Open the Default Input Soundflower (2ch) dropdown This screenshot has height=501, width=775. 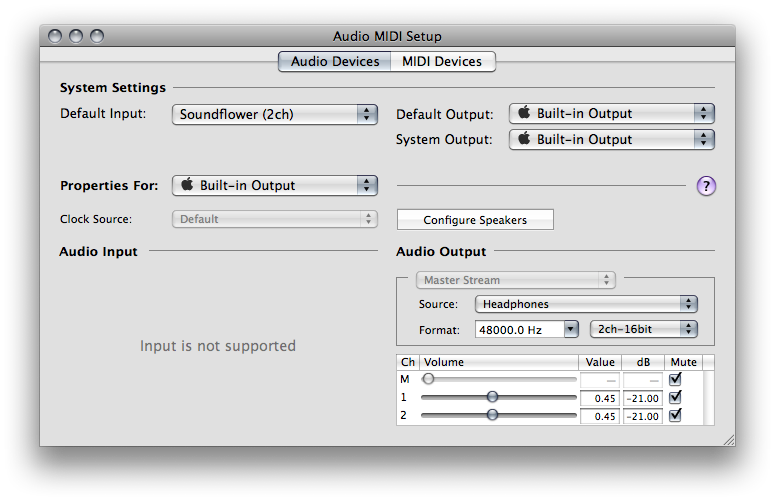pos(275,114)
